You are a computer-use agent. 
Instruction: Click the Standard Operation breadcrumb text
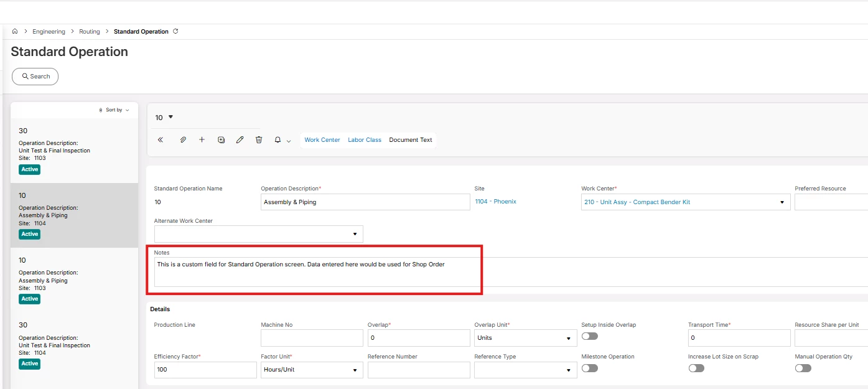tap(141, 31)
